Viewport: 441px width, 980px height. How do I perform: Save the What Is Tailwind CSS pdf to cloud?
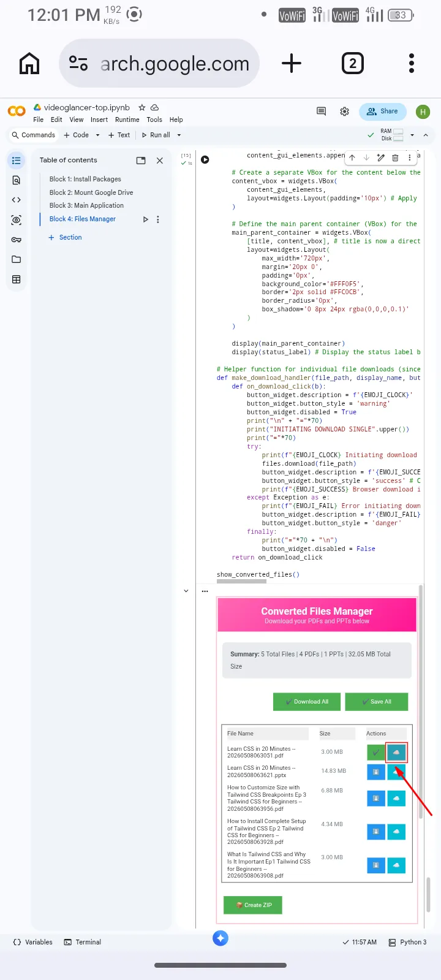396,865
